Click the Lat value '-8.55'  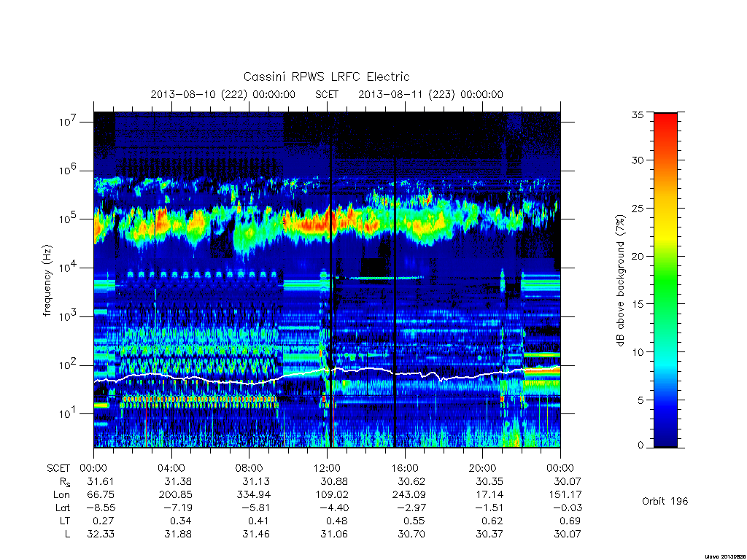101,507
